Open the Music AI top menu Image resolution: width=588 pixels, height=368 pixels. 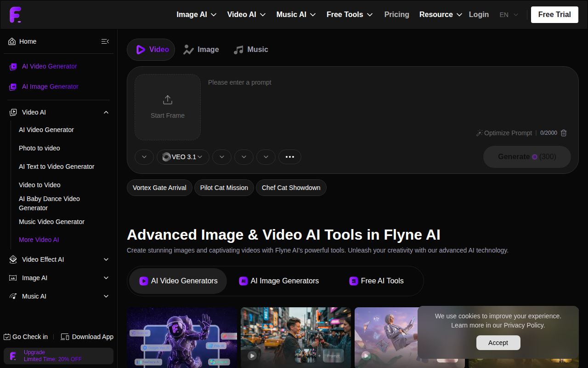(296, 15)
